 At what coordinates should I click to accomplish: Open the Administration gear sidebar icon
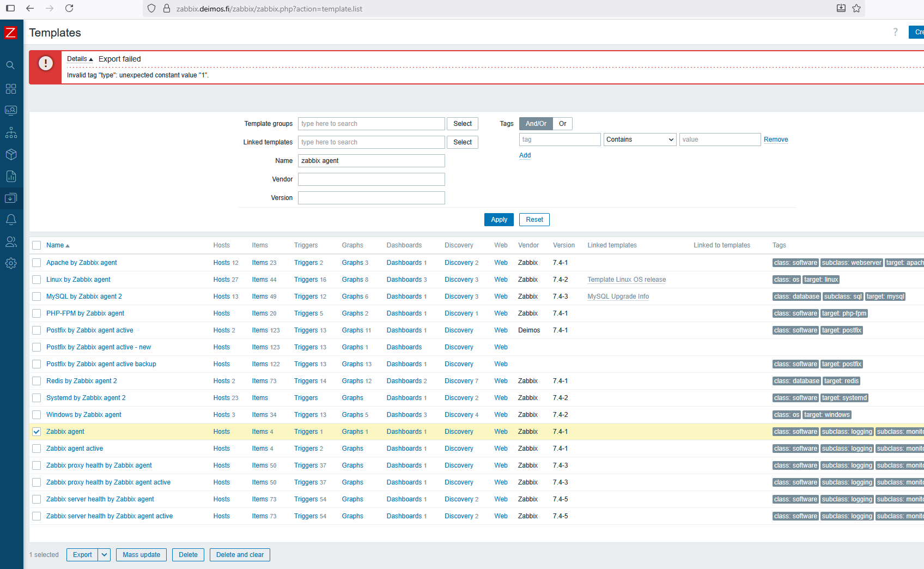click(x=11, y=263)
